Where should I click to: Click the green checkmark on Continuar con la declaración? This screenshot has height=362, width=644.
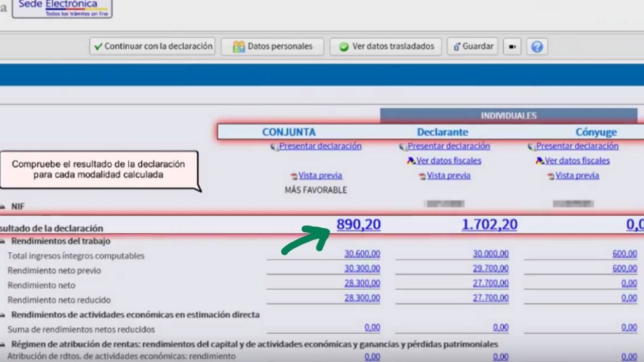(x=98, y=46)
